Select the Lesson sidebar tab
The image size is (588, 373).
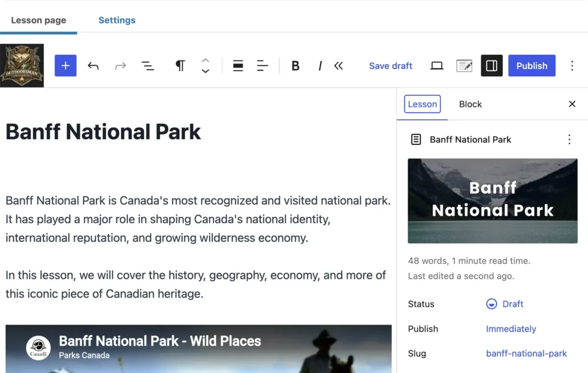tap(422, 104)
